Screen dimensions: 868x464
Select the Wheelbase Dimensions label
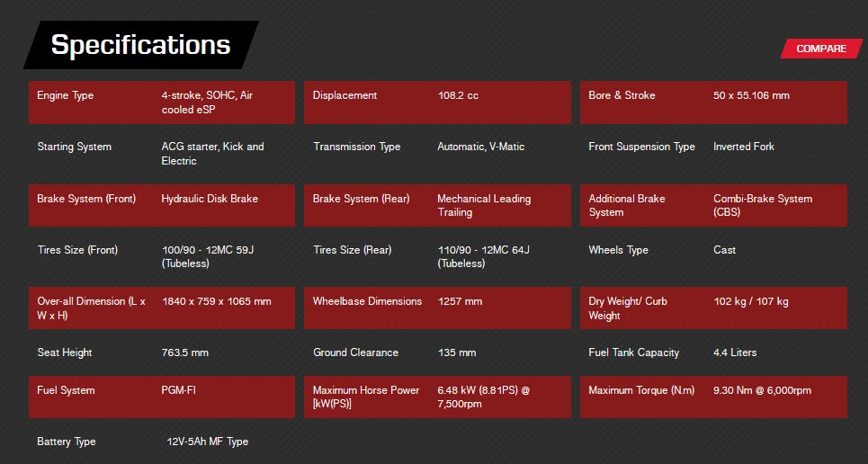coord(367,301)
